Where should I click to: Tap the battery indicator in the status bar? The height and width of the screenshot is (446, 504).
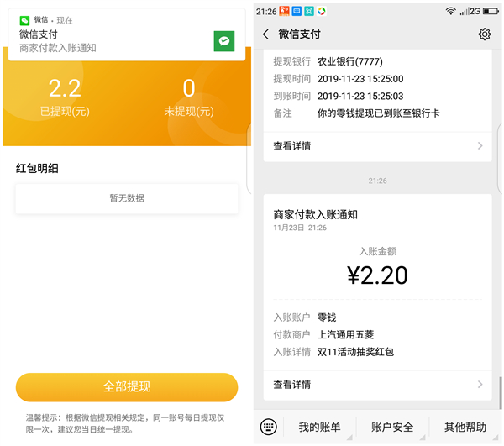[491, 12]
